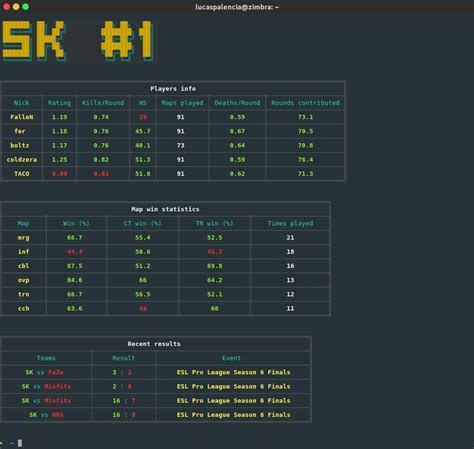Screen dimensions: 474x449
Task: Click TACO's red kills per round 0.61
Action: tap(101, 174)
